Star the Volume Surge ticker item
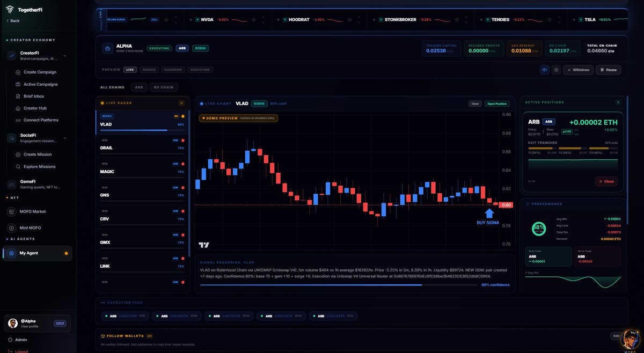644x353 pixels. click(x=166, y=19)
